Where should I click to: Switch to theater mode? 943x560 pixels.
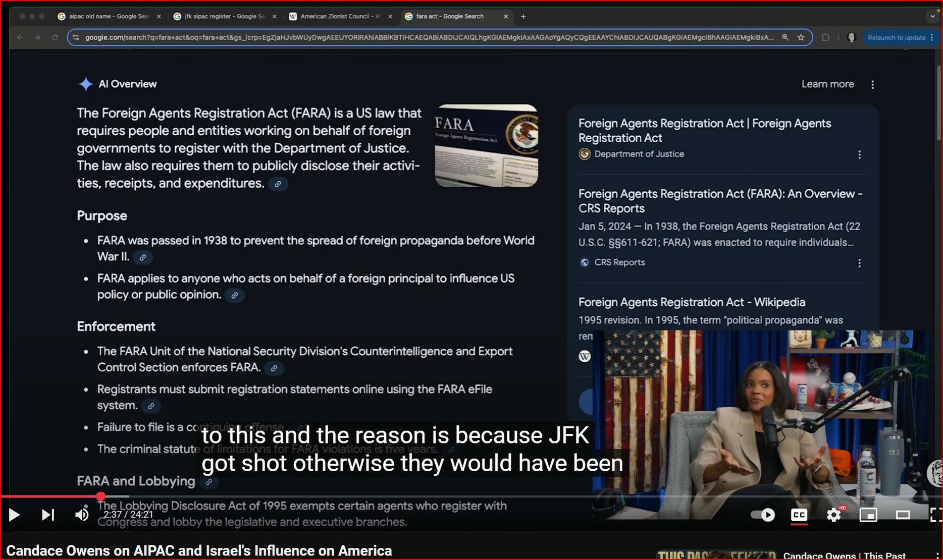pyautogui.click(x=903, y=515)
